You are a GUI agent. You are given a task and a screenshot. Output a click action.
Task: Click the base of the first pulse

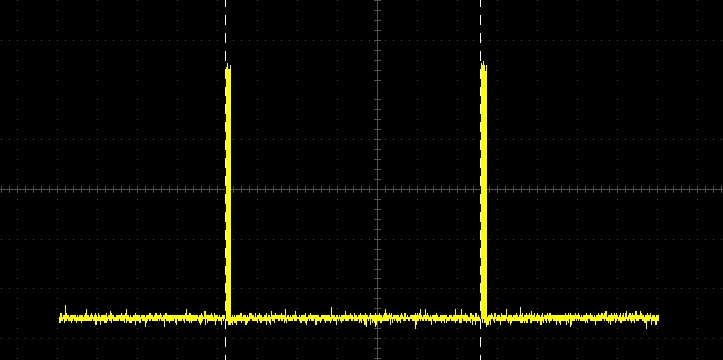(228, 316)
